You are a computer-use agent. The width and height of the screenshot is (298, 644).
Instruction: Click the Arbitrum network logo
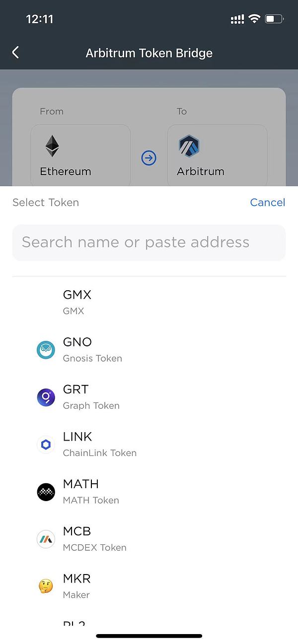tap(189, 146)
